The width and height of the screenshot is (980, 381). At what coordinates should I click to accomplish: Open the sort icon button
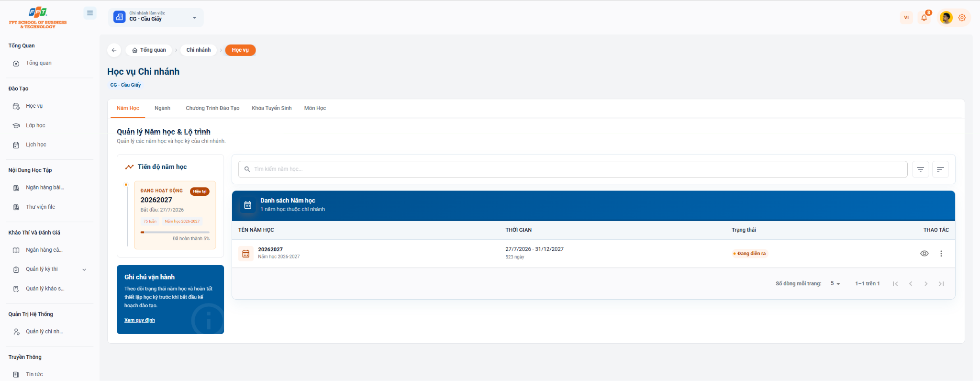940,169
